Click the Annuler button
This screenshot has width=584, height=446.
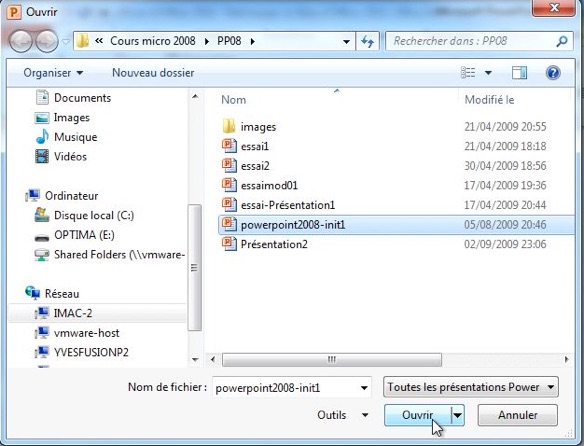coord(518,415)
